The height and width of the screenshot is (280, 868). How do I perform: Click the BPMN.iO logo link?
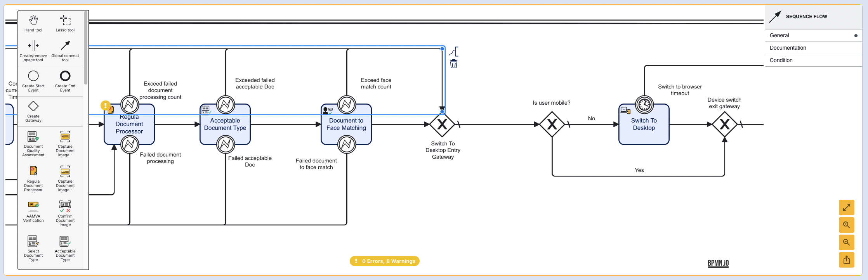[718, 263]
